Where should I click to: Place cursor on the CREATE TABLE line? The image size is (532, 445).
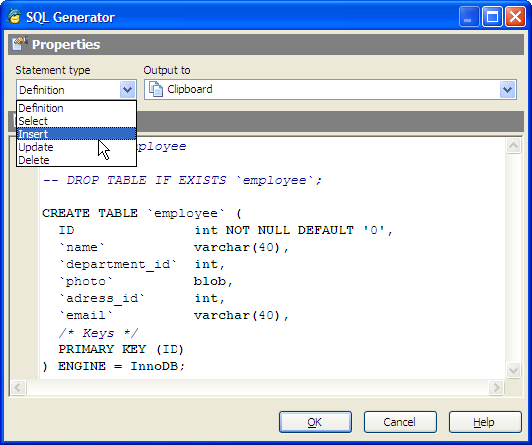[x=142, y=213]
